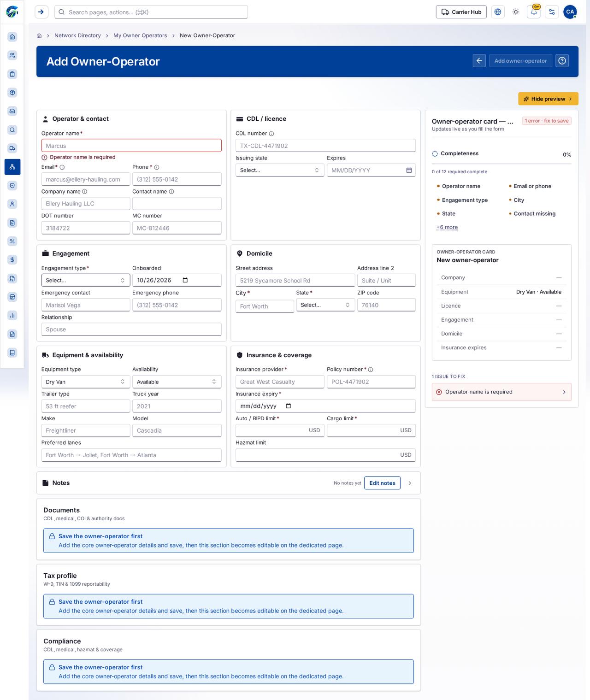The width and height of the screenshot is (590, 700).
Task: Click the search pages input
Action: click(151, 12)
